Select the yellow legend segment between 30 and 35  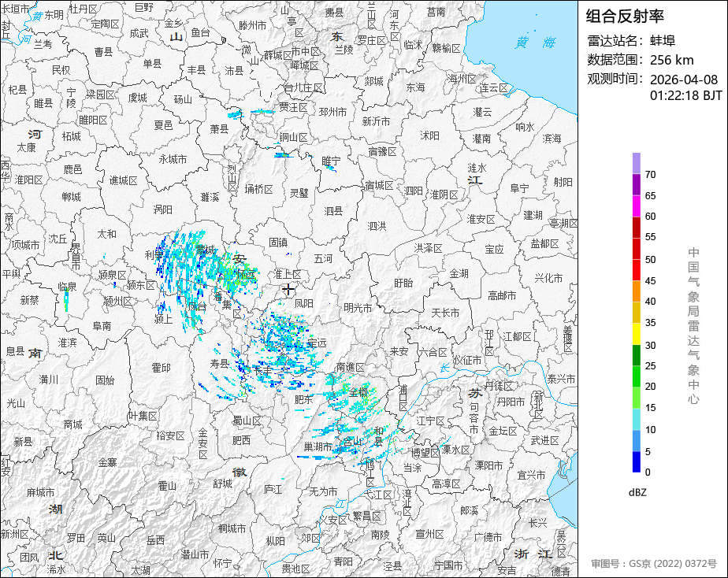click(x=637, y=334)
